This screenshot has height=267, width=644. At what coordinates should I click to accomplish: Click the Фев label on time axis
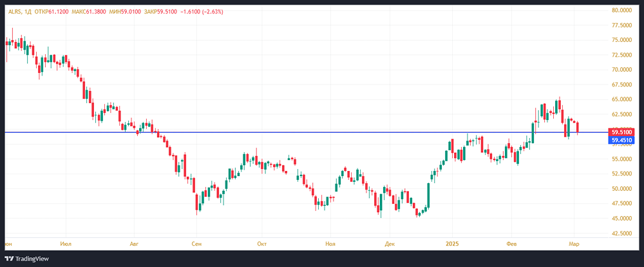pos(511,244)
